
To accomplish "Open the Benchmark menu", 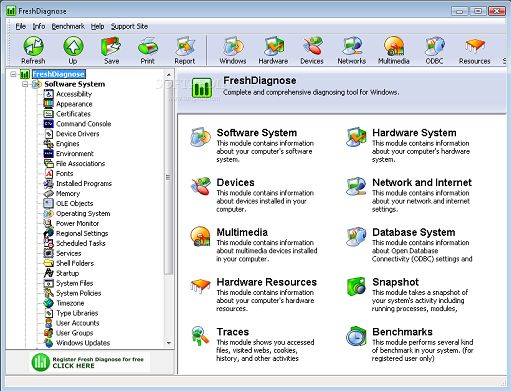I will tap(68, 26).
